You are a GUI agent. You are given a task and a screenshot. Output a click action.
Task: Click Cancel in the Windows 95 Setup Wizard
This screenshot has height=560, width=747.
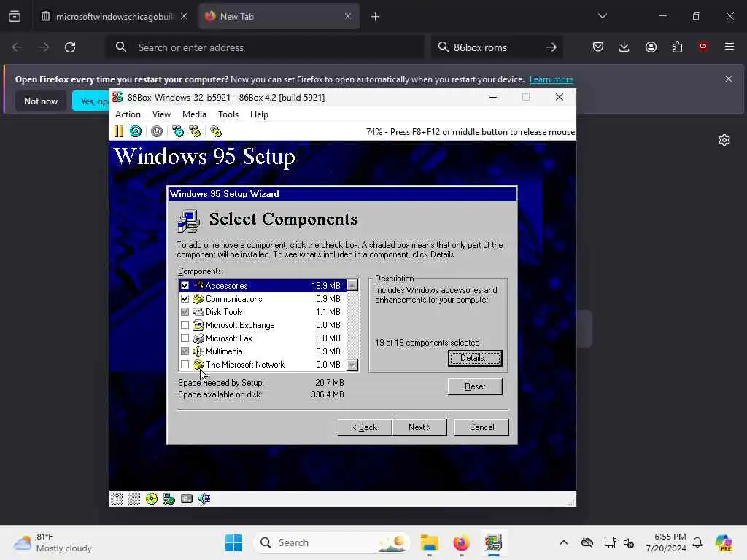(481, 427)
